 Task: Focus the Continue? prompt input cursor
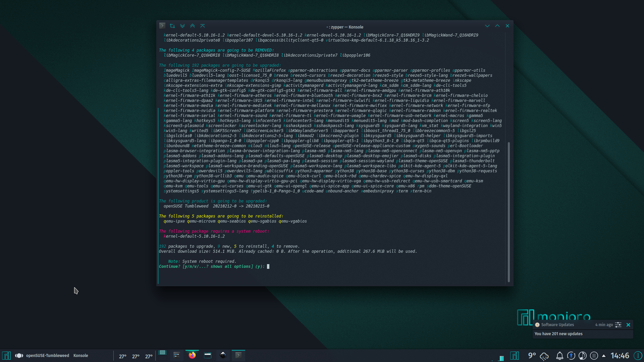pos(268,266)
